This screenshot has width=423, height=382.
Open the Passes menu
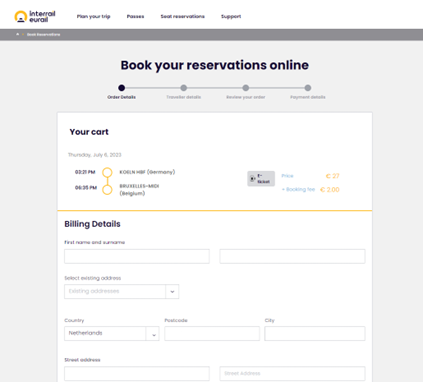pyautogui.click(x=135, y=16)
